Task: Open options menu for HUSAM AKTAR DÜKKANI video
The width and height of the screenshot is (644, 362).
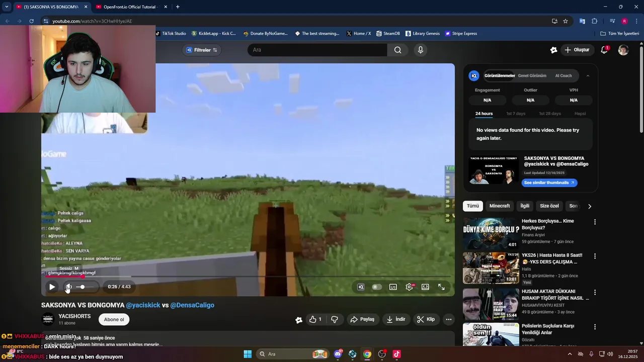Action: (x=595, y=292)
